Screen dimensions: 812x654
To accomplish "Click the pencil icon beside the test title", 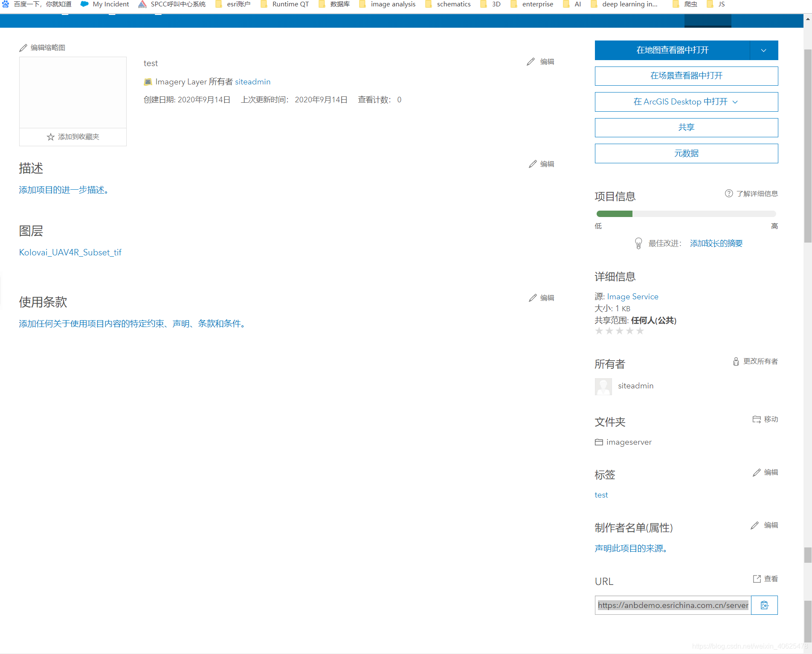I will point(531,62).
